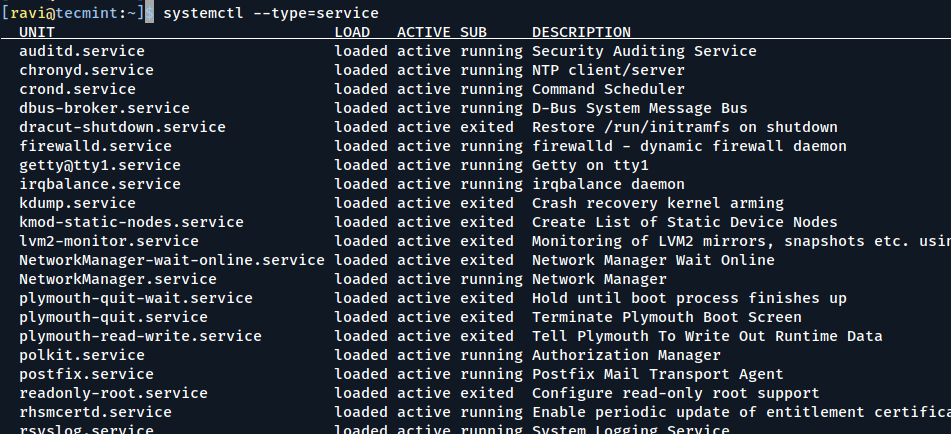This screenshot has width=951, height=434.
Task: Click the NetworkManager-wait-online.service entry
Action: point(172,260)
